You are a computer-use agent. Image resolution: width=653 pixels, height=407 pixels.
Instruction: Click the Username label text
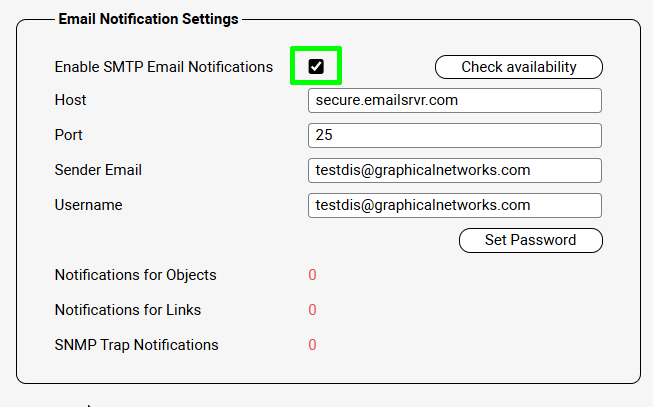pyautogui.click(x=88, y=205)
